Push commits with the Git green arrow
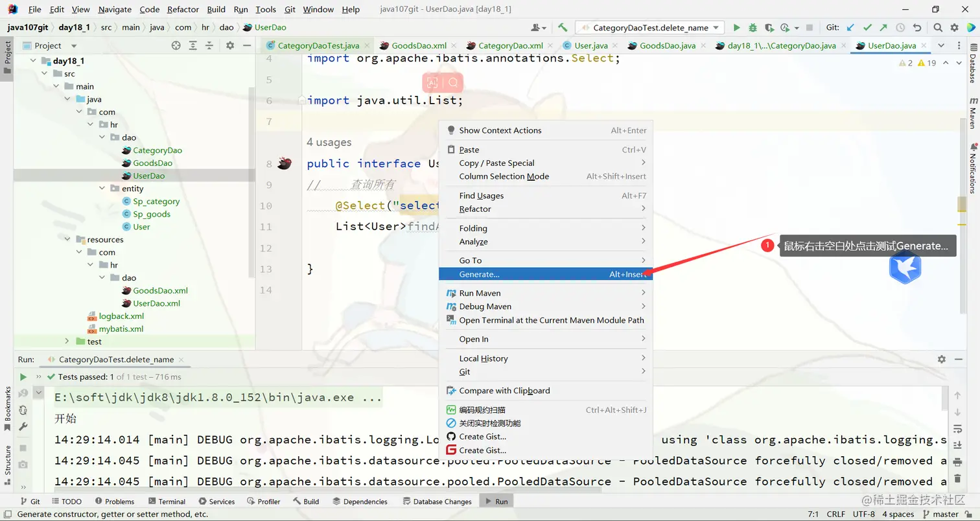 pos(883,27)
